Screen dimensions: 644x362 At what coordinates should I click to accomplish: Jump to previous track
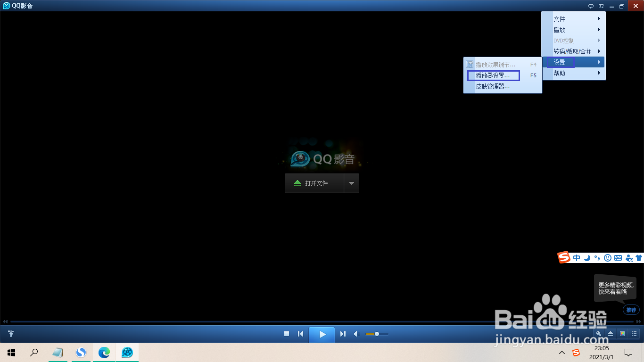[x=300, y=334]
